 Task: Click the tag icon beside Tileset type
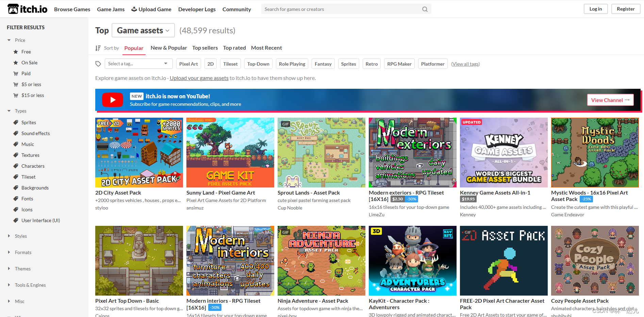(16, 177)
